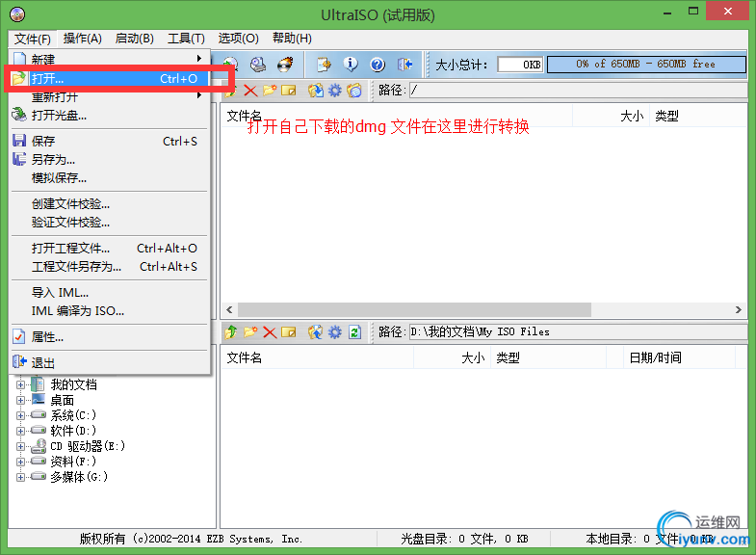The image size is (756, 555).
Task: Sort local list by 类型 column
Action: [x=548, y=357]
